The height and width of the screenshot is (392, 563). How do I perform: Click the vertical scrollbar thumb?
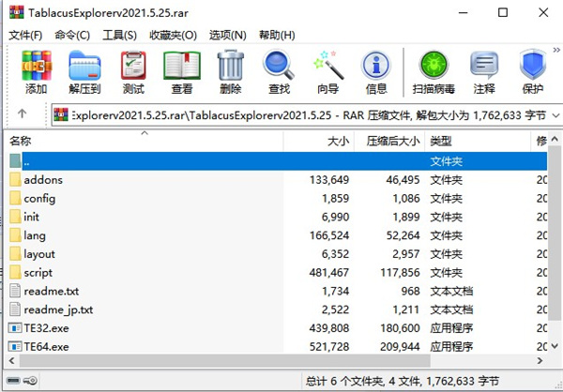coord(555,233)
